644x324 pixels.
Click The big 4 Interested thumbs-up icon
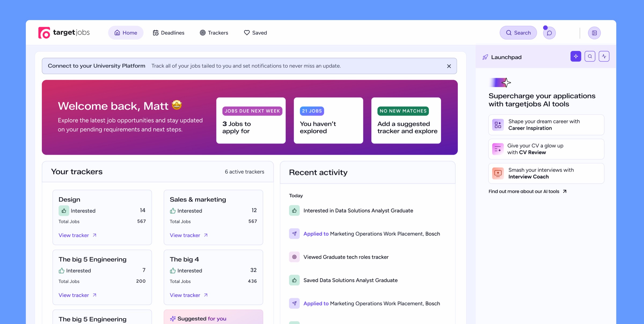[173, 271]
